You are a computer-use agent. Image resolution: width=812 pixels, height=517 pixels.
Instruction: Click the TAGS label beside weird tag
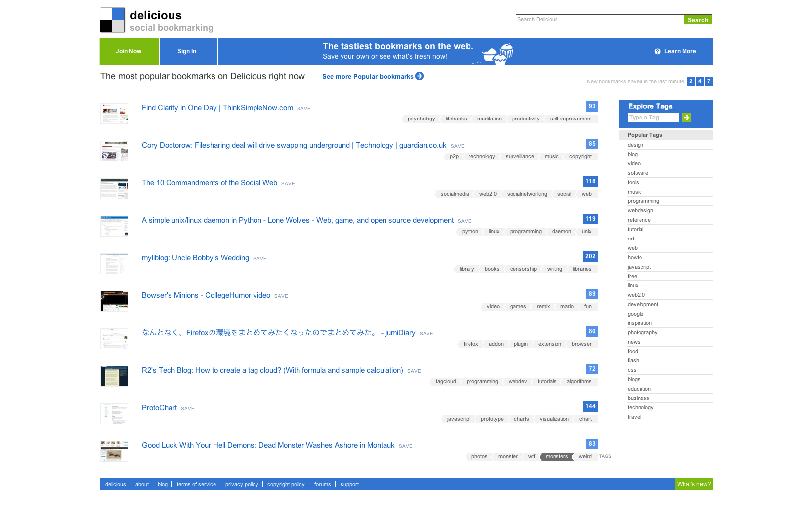pyautogui.click(x=605, y=457)
